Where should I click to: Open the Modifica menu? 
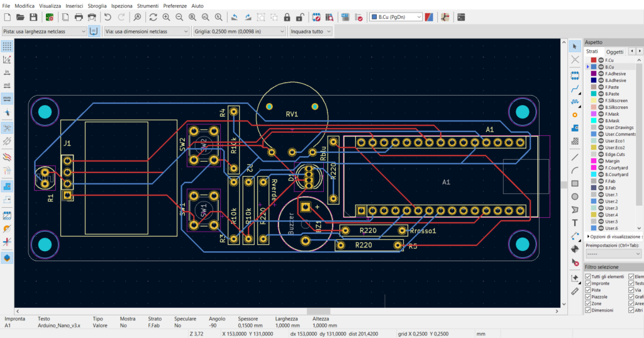[25, 6]
